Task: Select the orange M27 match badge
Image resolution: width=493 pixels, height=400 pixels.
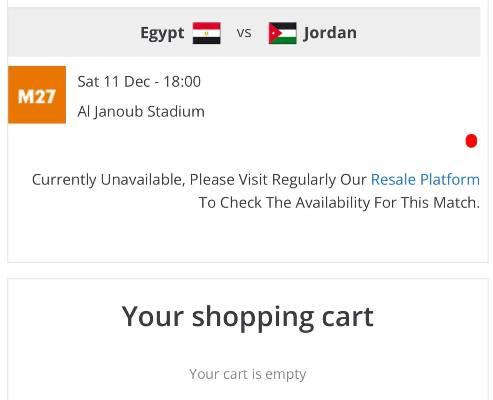Action: (x=37, y=95)
